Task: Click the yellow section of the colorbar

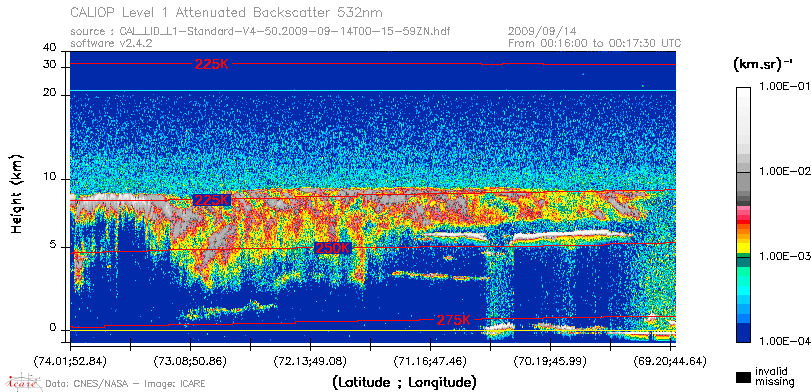Action: (743, 246)
